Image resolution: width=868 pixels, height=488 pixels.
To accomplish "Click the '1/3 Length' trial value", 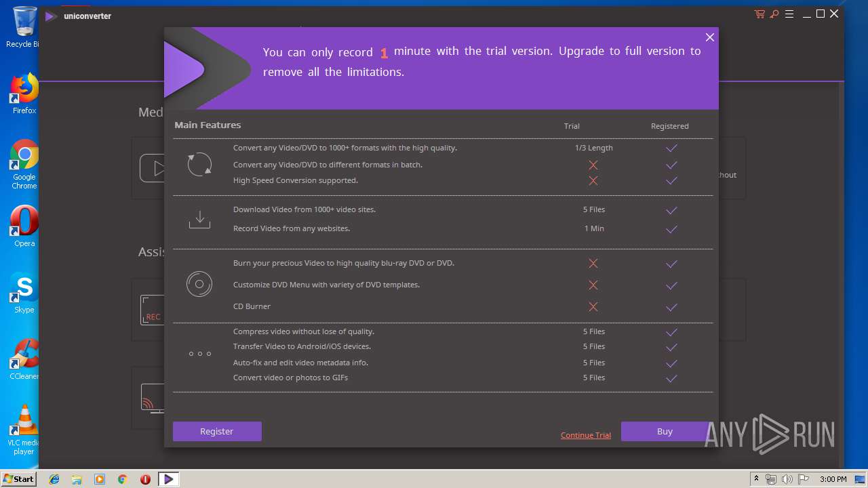I will (x=593, y=148).
